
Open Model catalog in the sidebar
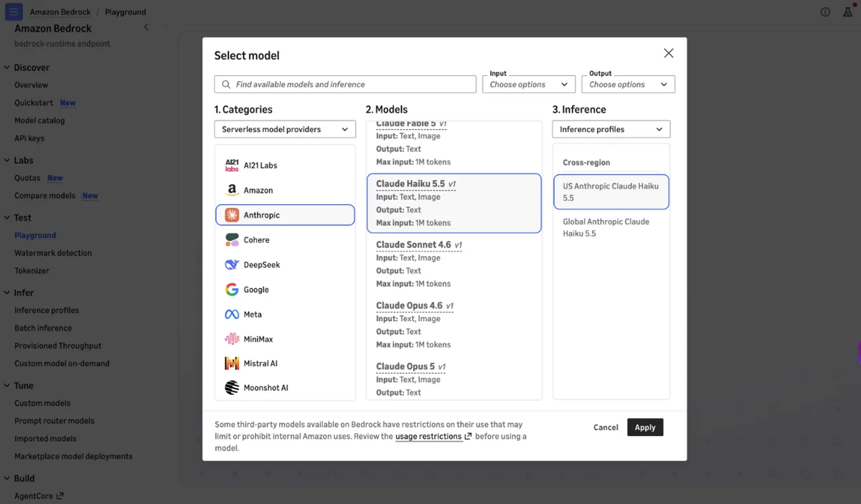click(39, 120)
